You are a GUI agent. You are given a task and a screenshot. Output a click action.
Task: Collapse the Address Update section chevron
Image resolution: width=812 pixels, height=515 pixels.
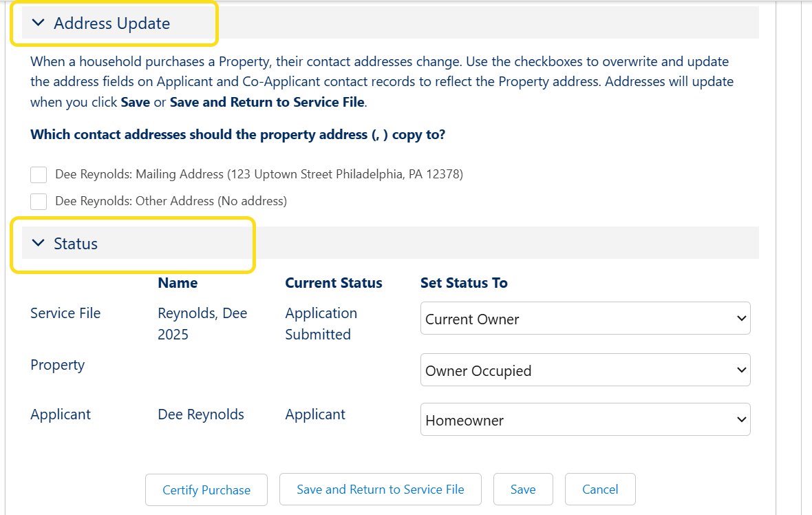[x=39, y=23]
